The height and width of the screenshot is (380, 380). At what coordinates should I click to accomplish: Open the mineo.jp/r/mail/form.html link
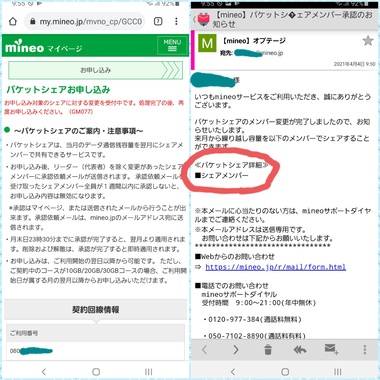275,267
